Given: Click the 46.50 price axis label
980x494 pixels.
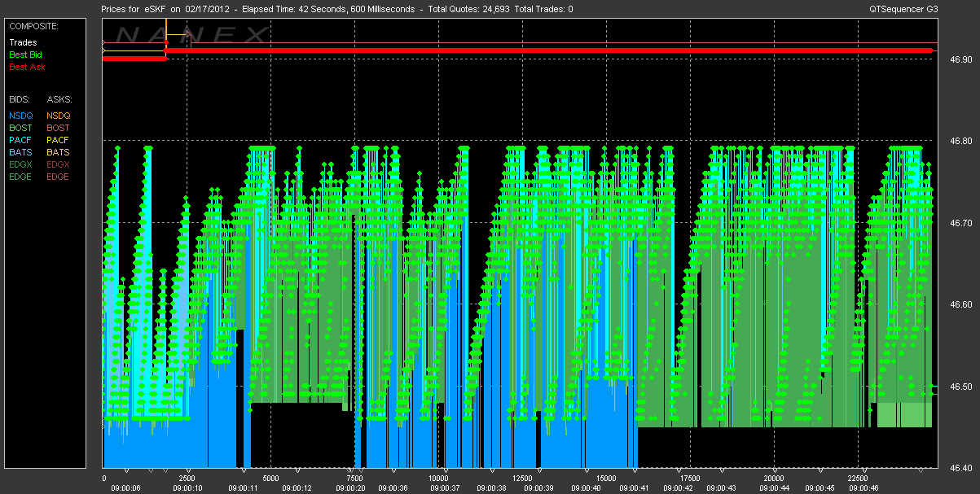Looking at the screenshot, I should [x=960, y=387].
